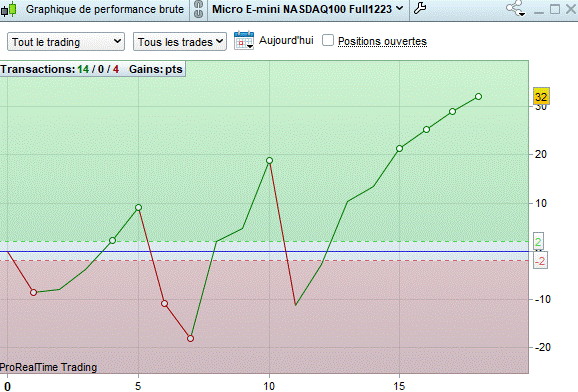Maximize the performance chart window
The height and width of the screenshot is (392, 578).
[x=555, y=9]
